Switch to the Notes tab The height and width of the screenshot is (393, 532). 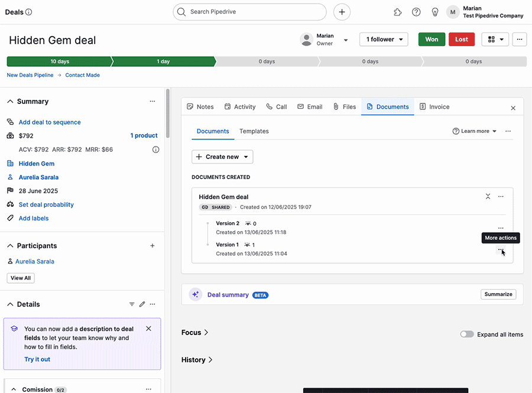(200, 107)
